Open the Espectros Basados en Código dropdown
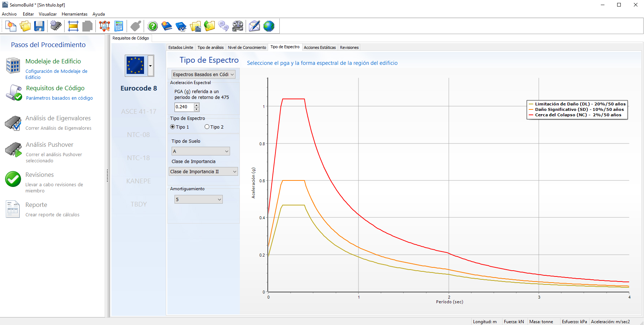 (203, 74)
